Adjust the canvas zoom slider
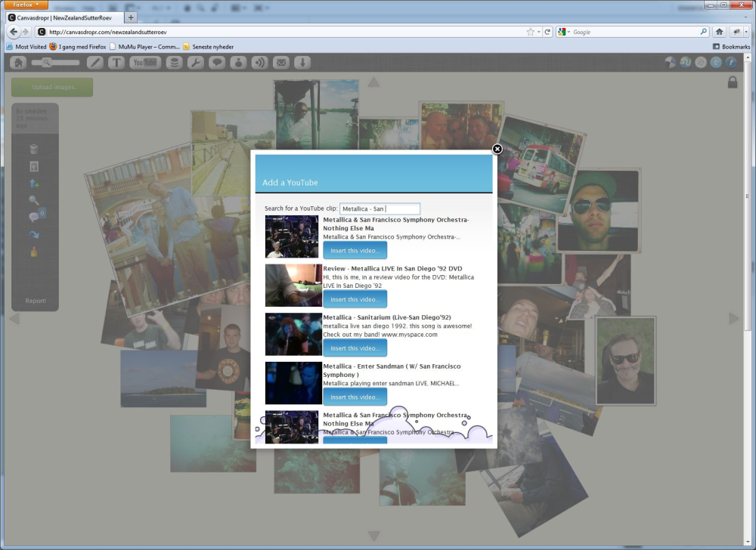 click(47, 63)
